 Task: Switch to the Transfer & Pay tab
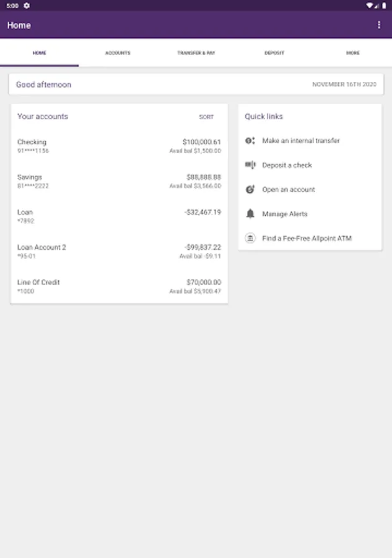pyautogui.click(x=196, y=53)
